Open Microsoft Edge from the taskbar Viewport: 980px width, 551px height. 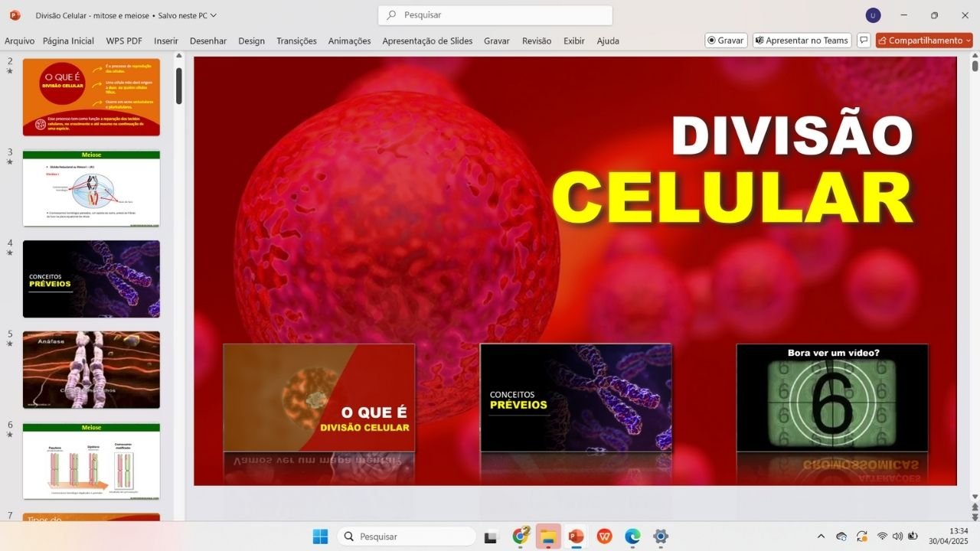point(632,536)
